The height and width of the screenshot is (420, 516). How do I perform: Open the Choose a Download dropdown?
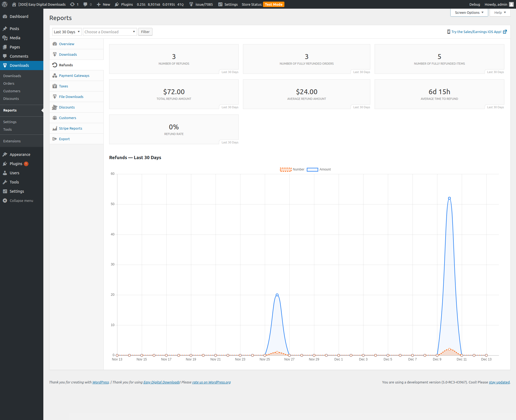pyautogui.click(x=110, y=32)
